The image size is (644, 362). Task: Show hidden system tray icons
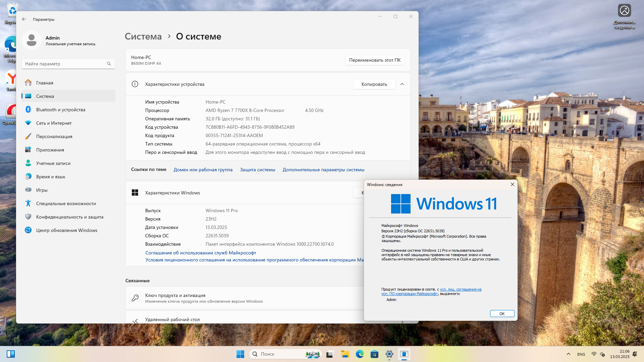tap(568, 354)
